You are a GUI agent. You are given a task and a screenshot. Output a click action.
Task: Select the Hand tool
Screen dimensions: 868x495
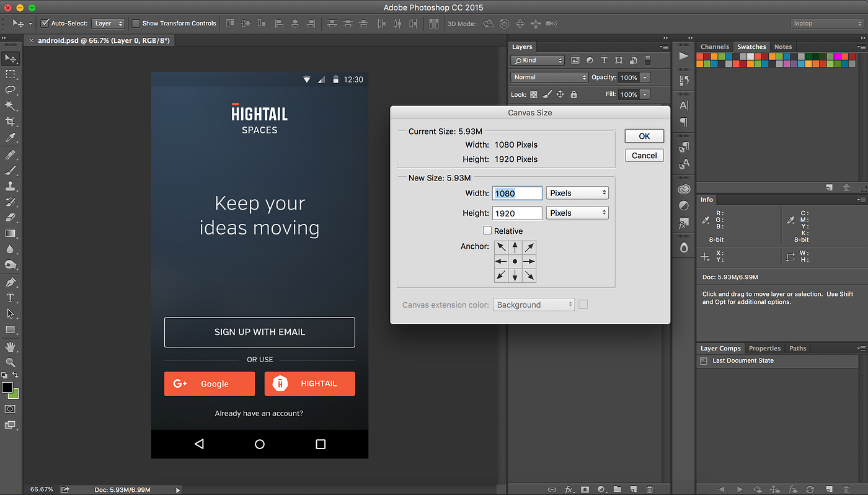[11, 346]
